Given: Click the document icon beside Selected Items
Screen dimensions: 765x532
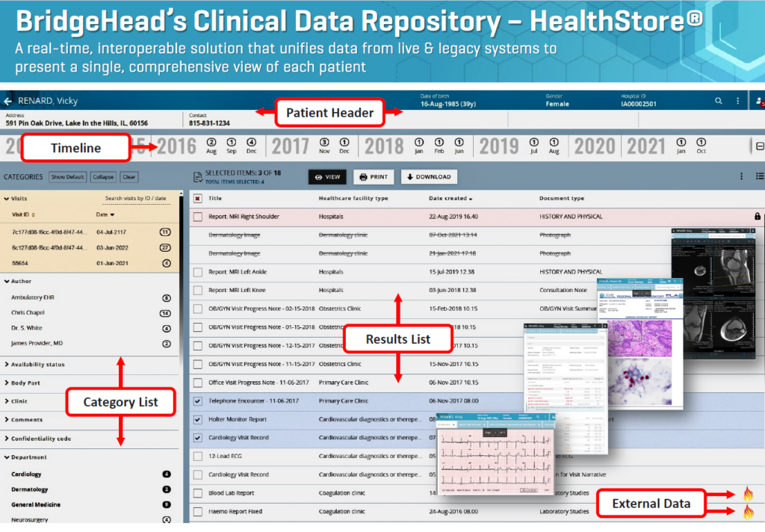Looking at the screenshot, I should [197, 176].
